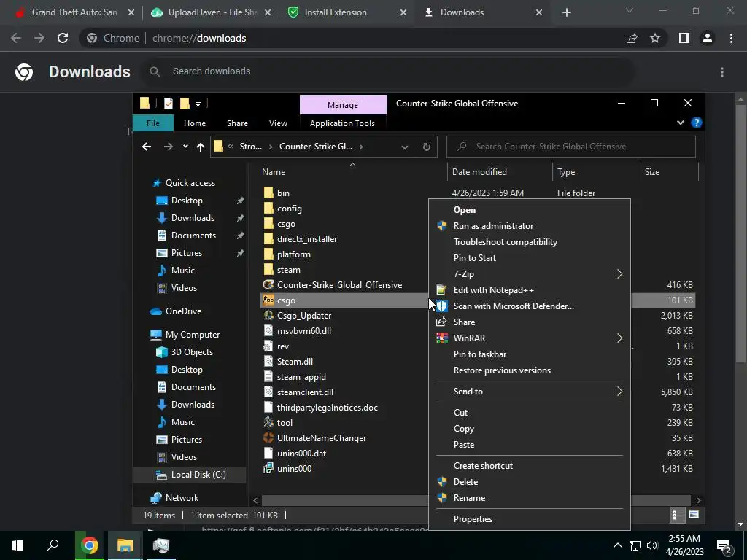Click the Search Counter-Strike Global Offensive field
The width and height of the screenshot is (747, 560).
click(570, 147)
